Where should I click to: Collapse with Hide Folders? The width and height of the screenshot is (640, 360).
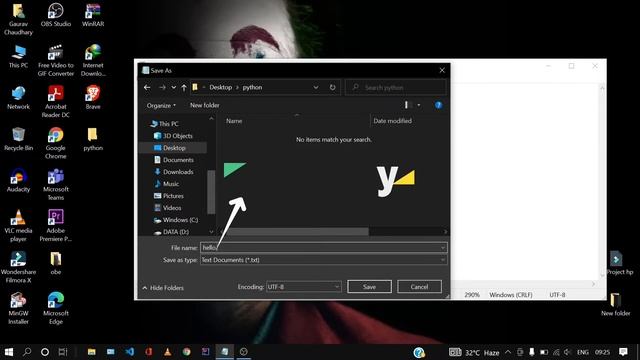click(x=163, y=288)
